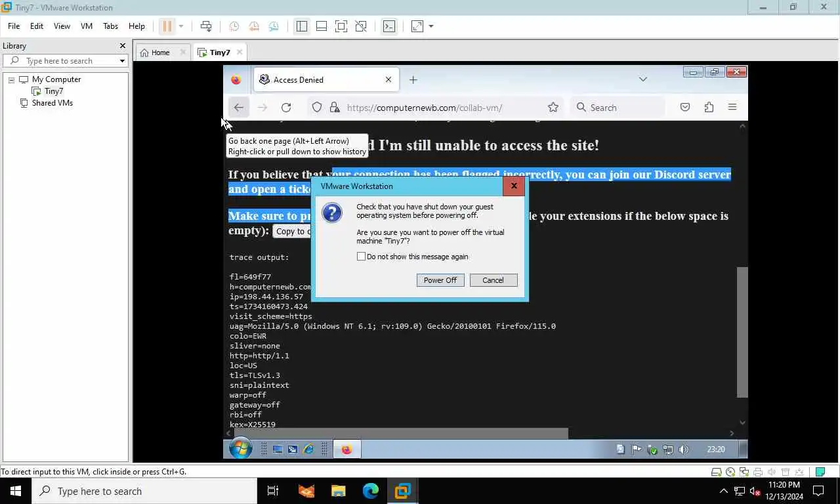Image resolution: width=840 pixels, height=504 pixels.
Task: Open the Pocket save icon in Firefox
Action: (685, 108)
